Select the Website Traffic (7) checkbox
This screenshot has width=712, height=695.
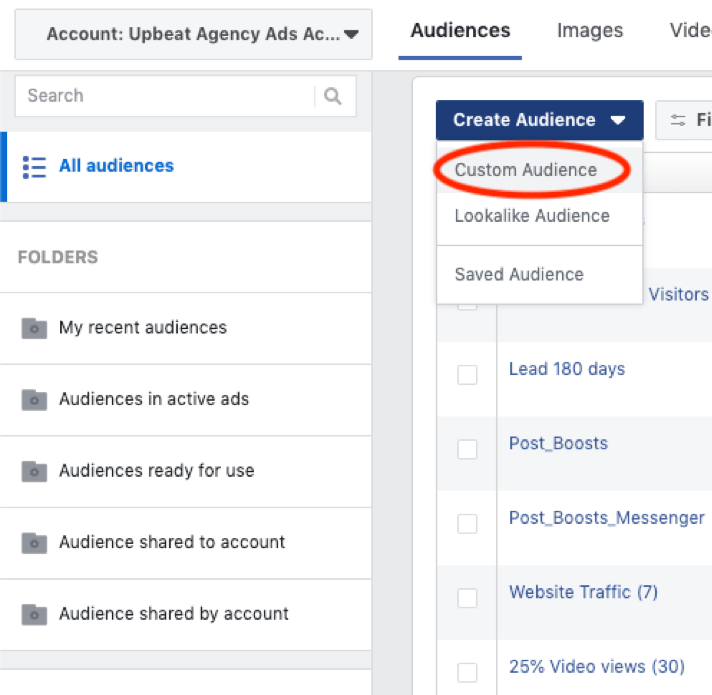click(467, 598)
